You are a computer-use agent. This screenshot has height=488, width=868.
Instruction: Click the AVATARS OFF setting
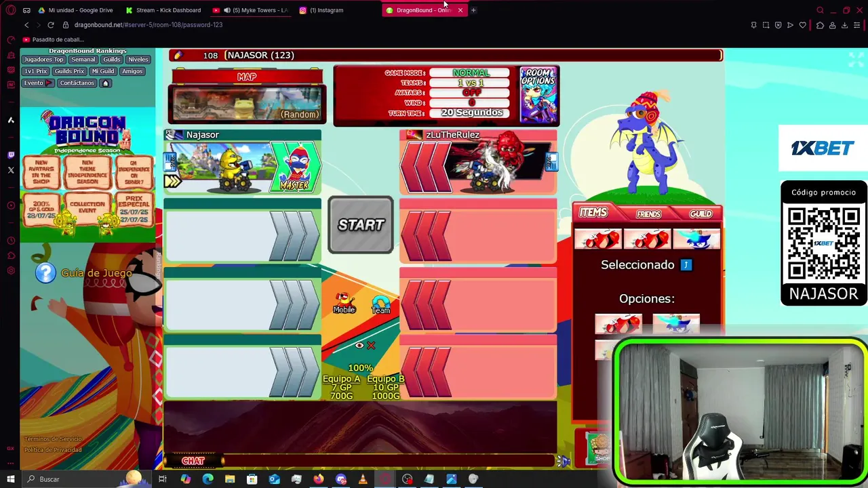(471, 93)
